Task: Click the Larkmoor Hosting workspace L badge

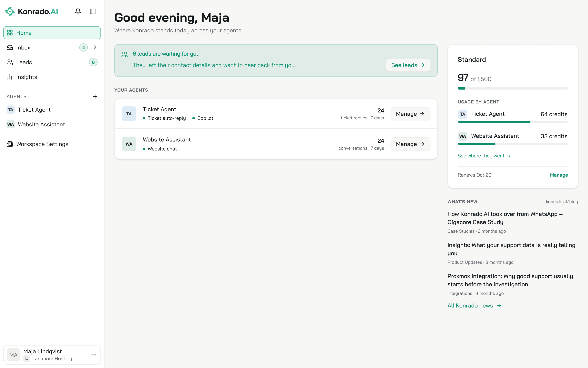Action: coord(27,359)
